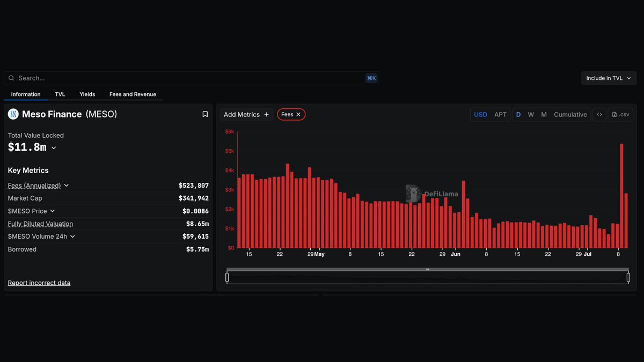Click the $0.0086 price value
Screen dimensions: 644x362
(x=195, y=211)
